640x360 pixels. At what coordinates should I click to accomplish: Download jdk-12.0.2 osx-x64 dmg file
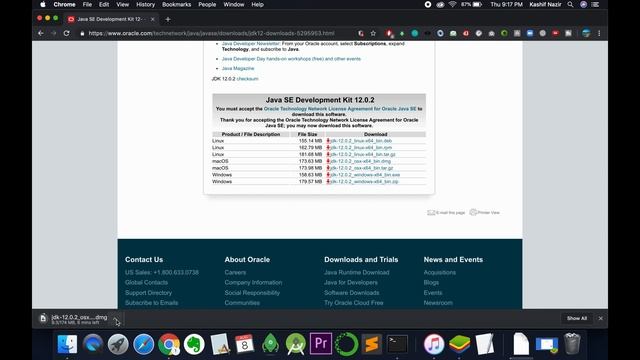point(360,161)
